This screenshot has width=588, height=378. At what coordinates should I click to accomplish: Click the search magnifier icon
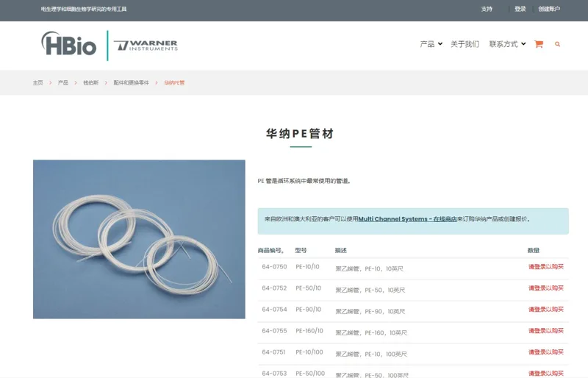[x=558, y=44]
